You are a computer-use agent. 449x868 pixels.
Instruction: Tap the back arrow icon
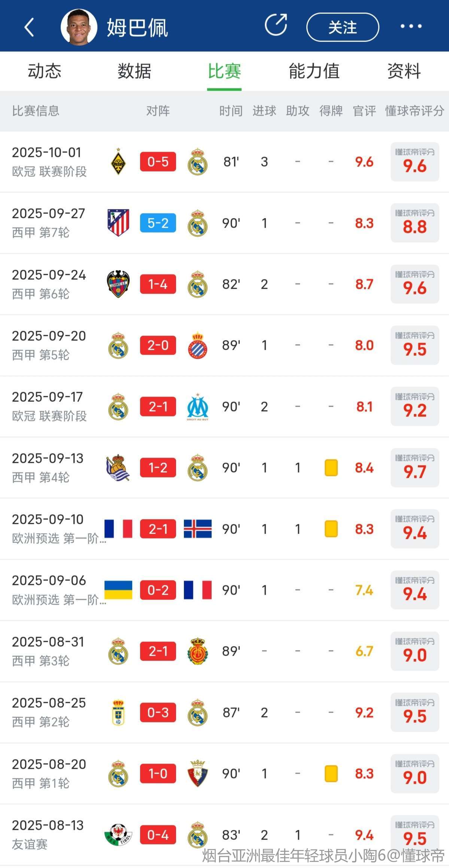(29, 27)
